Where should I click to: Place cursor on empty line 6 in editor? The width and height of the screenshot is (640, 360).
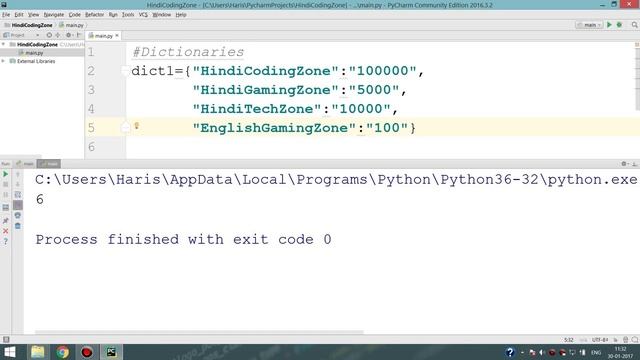pos(384,147)
